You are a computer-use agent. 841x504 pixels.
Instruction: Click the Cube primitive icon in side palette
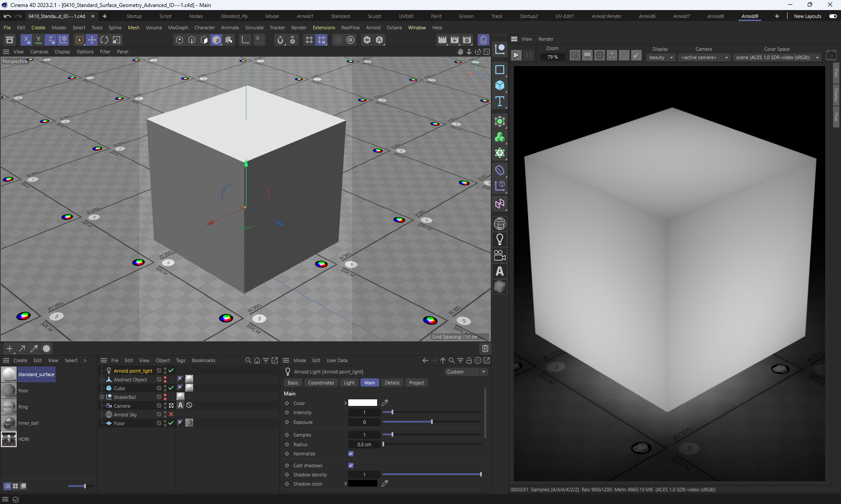pyautogui.click(x=499, y=85)
